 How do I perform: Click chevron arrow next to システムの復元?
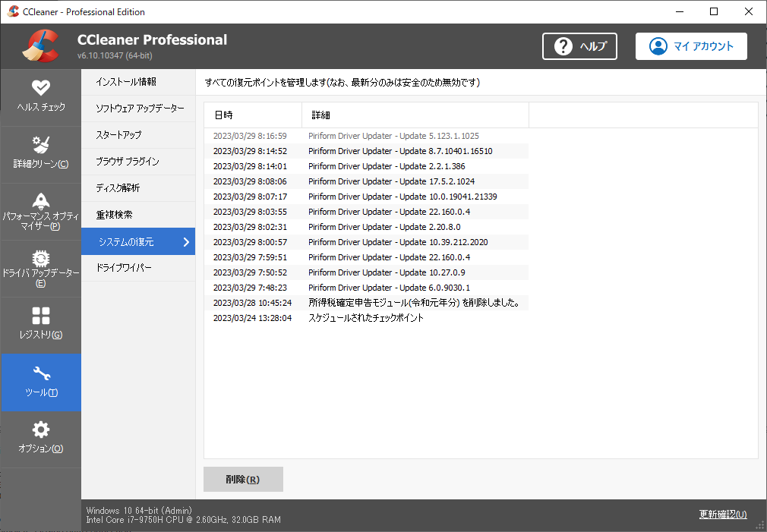186,241
